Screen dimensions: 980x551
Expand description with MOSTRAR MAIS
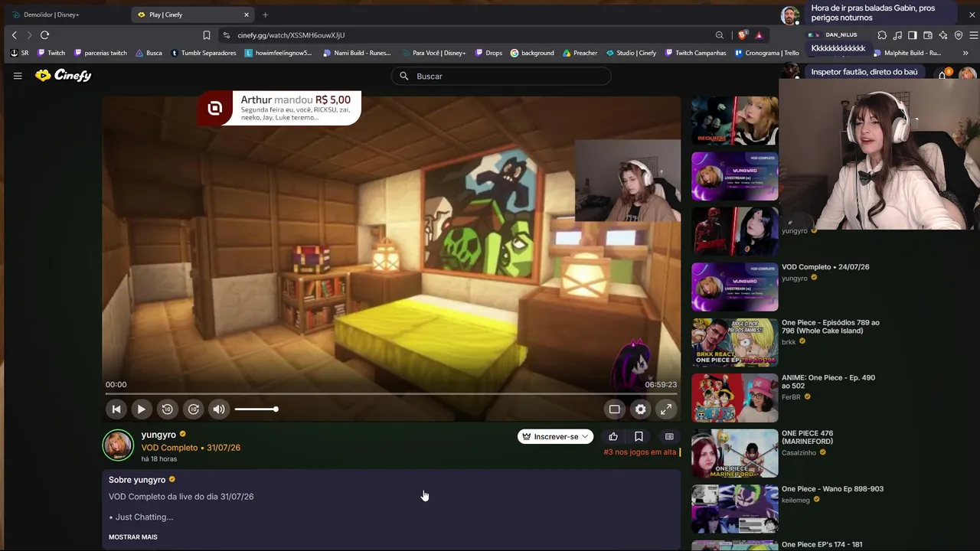point(133,537)
